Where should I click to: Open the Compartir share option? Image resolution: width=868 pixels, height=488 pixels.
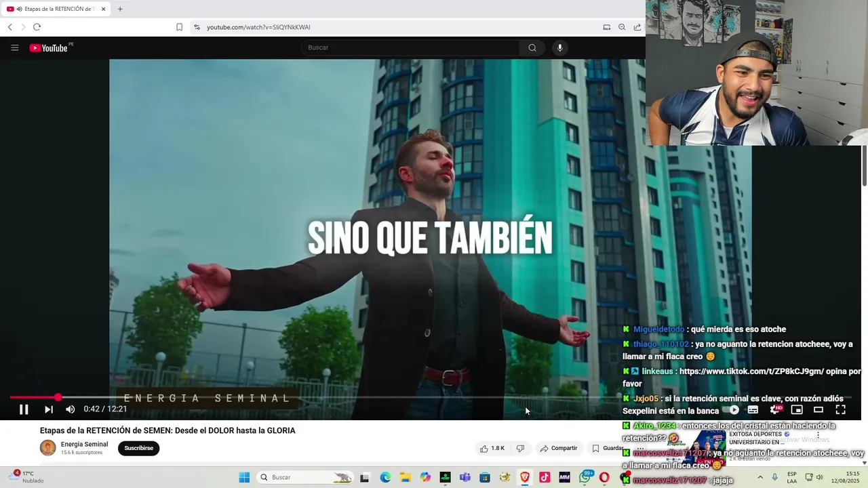click(558, 448)
